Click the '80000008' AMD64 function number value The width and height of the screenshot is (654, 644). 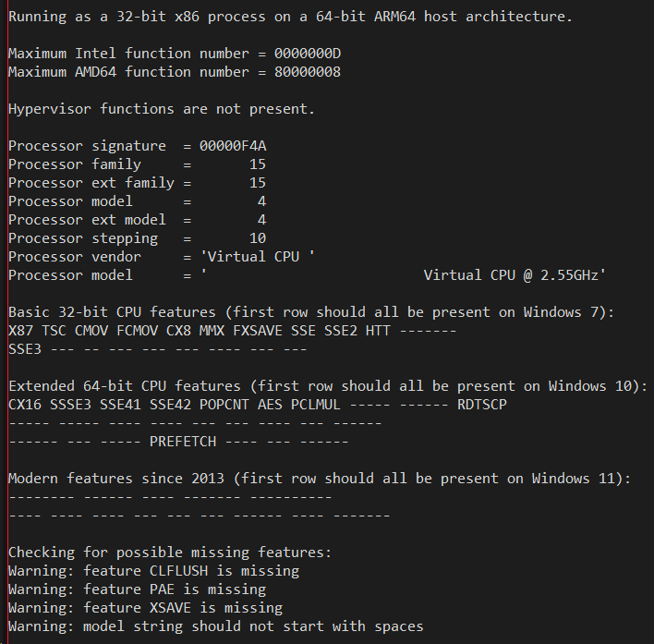(308, 72)
